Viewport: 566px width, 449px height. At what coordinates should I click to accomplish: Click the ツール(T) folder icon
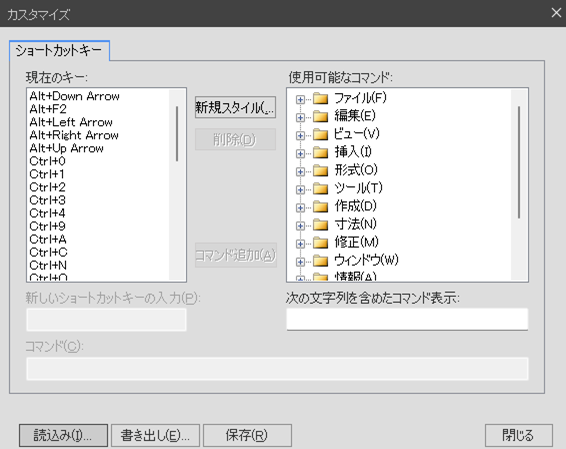pos(320,188)
